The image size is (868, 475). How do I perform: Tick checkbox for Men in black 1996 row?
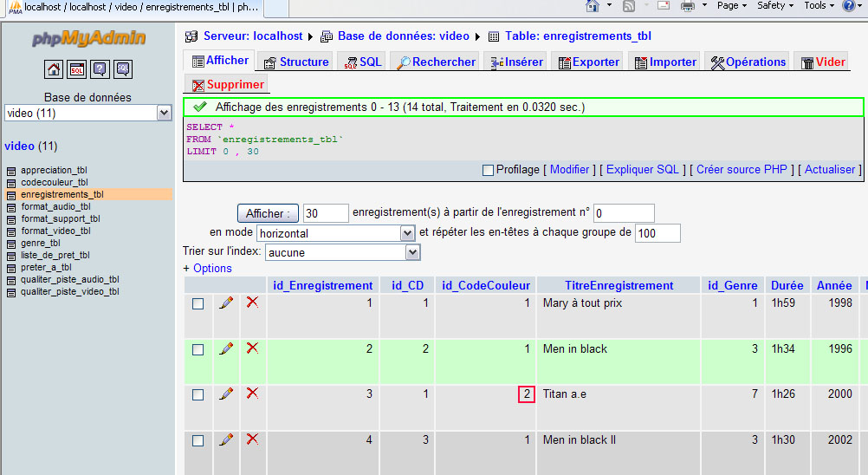tap(198, 350)
